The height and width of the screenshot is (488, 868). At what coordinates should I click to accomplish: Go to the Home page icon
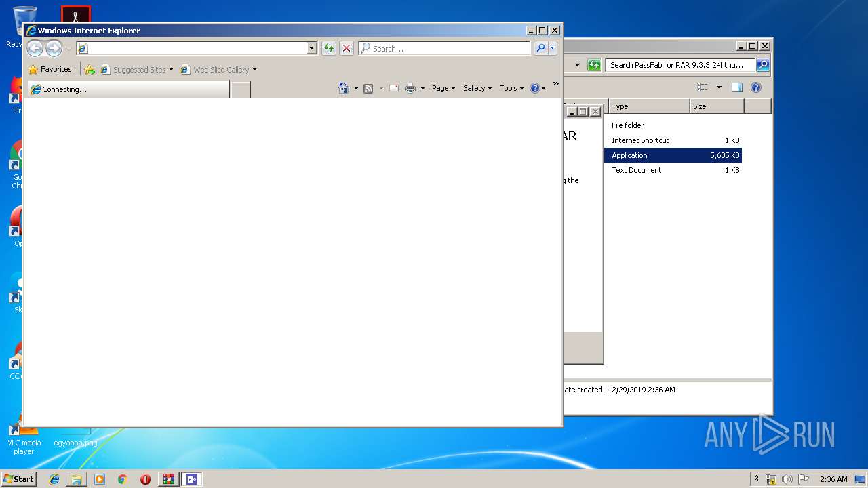click(344, 88)
